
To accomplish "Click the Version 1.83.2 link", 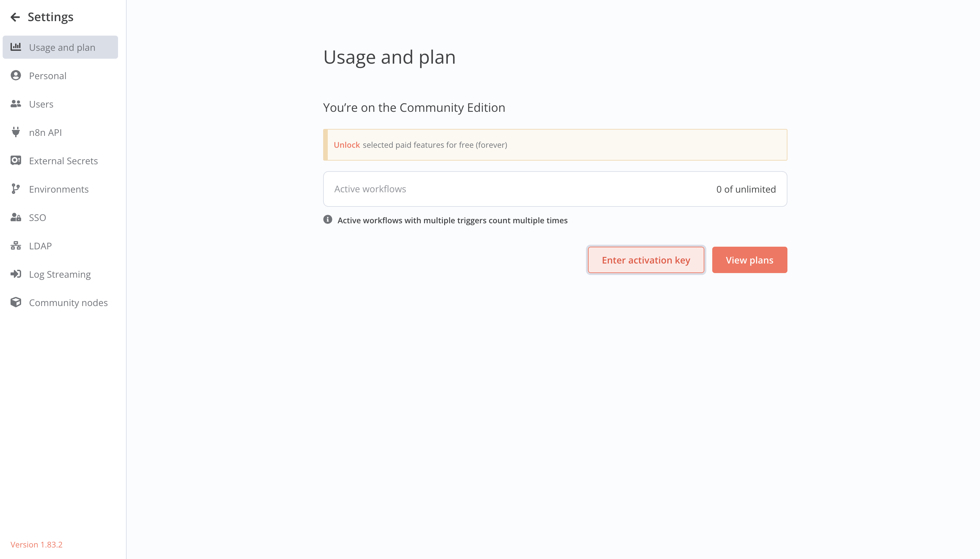I will (x=36, y=544).
